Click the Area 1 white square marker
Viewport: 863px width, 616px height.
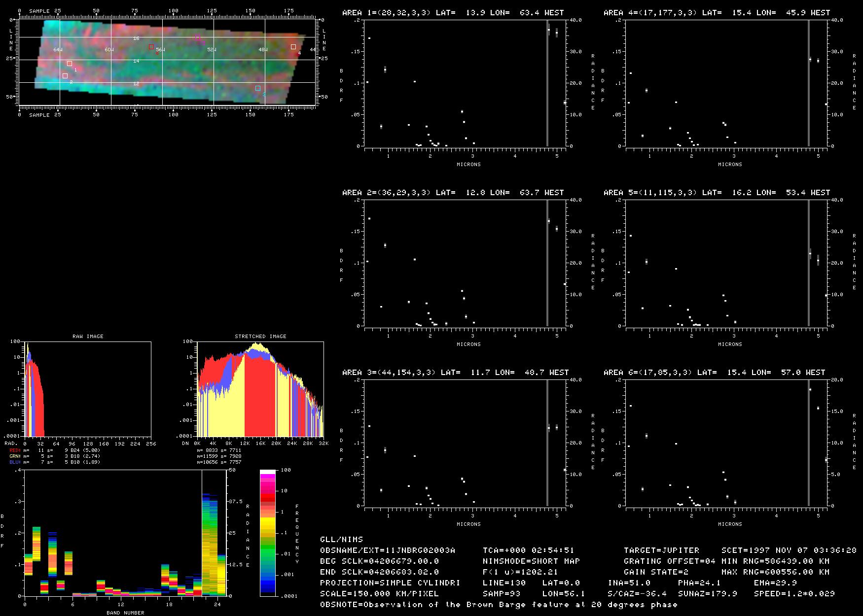coord(70,64)
